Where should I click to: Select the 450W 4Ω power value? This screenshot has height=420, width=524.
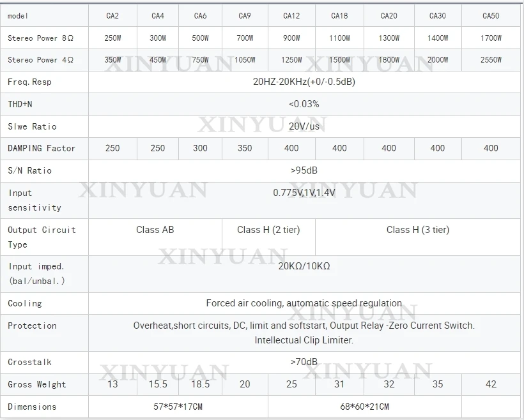158,60
